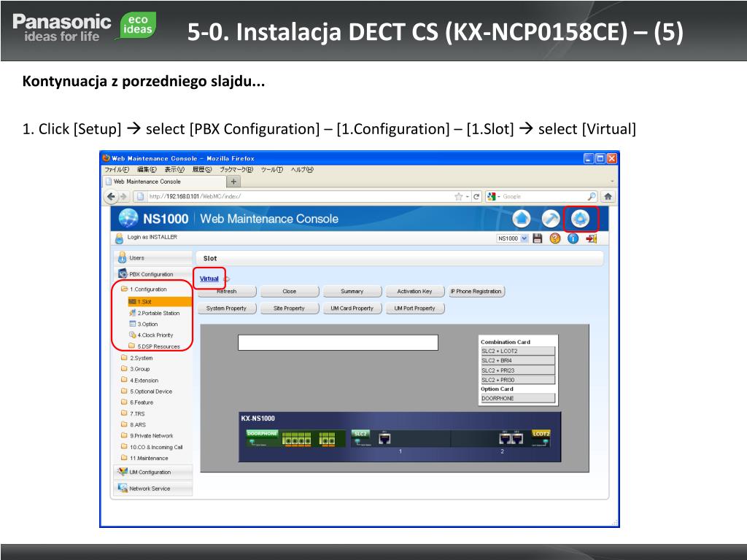Click the search magnifier icon
The image size is (747, 560).
coord(591,196)
